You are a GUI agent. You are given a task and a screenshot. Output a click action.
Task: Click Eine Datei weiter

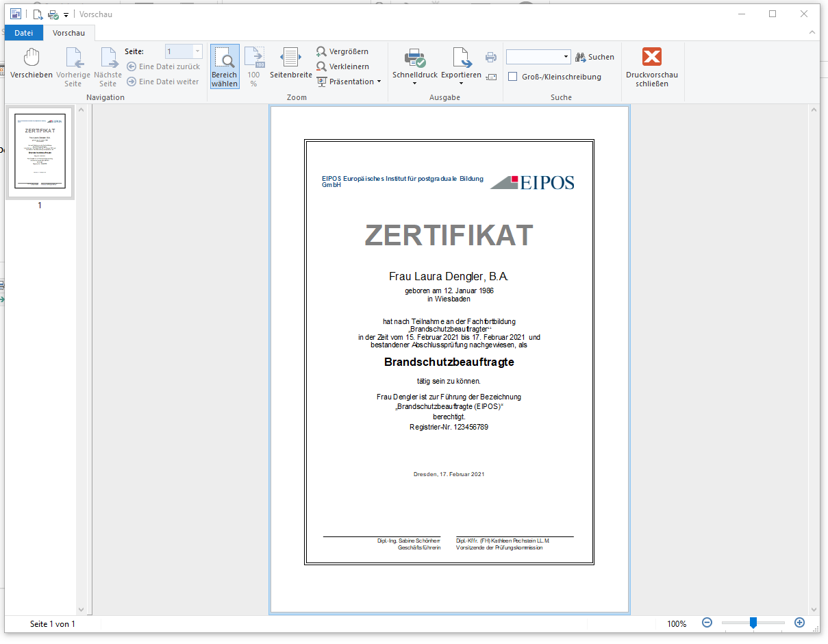[163, 82]
